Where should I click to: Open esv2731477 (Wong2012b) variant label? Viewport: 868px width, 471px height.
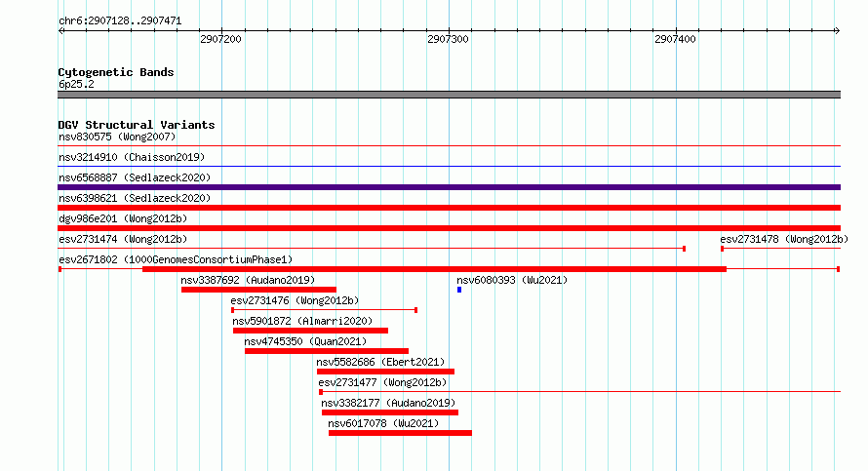(382, 382)
